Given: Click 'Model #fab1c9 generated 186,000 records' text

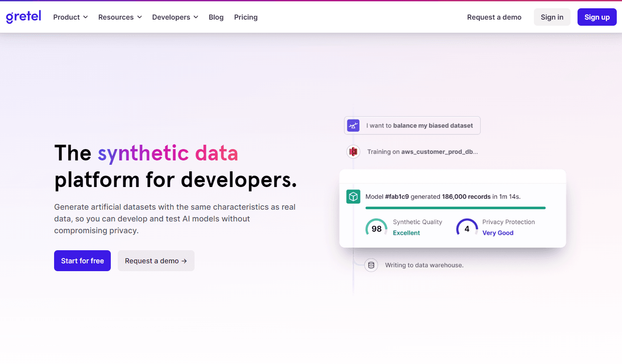Looking at the screenshot, I should 428,197.
